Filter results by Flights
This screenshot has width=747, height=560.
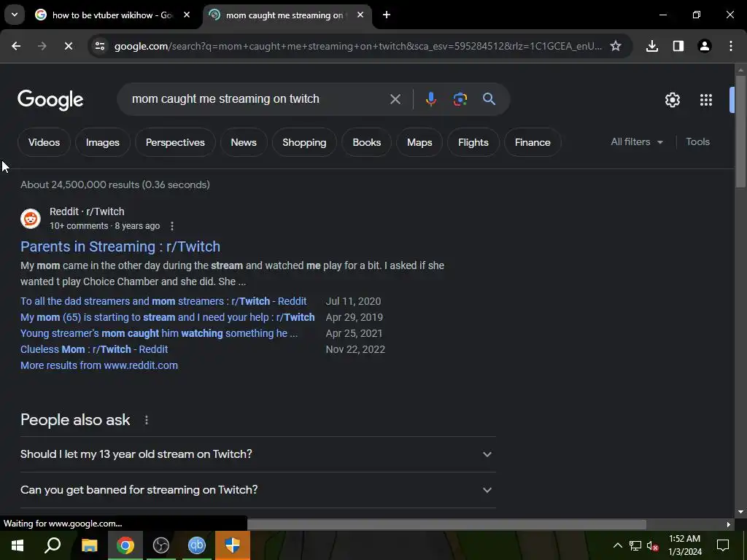tap(473, 142)
